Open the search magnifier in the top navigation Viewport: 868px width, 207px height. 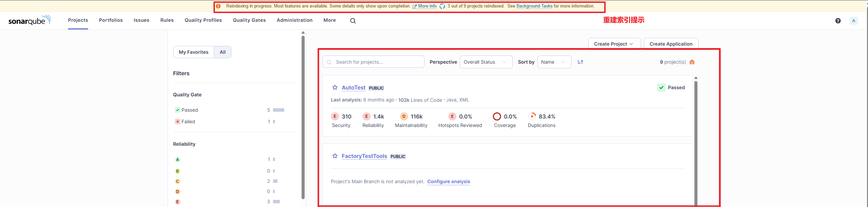pyautogui.click(x=353, y=21)
